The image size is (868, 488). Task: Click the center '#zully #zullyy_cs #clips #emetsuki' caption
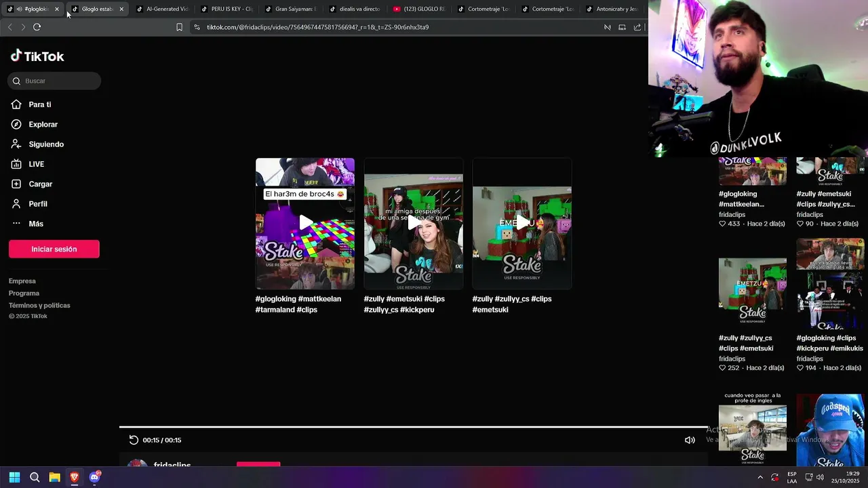coord(512,304)
